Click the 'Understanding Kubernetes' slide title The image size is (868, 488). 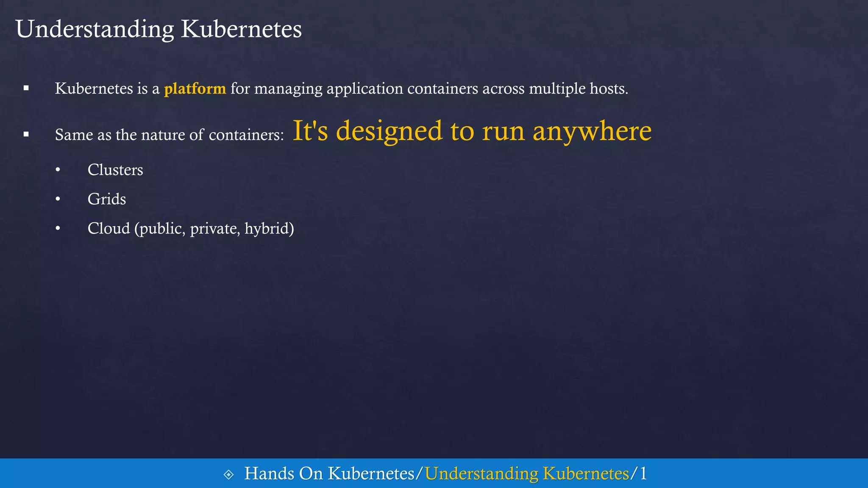[x=159, y=30]
